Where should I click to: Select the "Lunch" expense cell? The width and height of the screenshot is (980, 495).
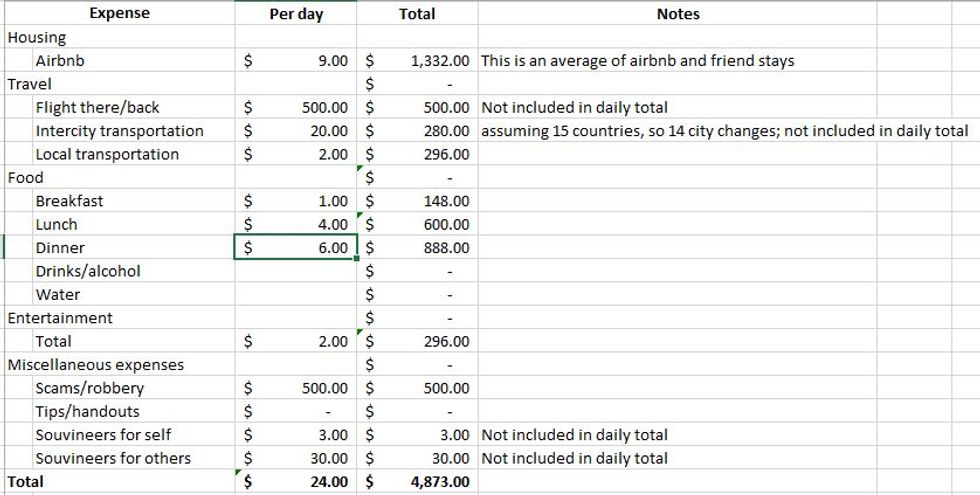pyautogui.click(x=56, y=225)
